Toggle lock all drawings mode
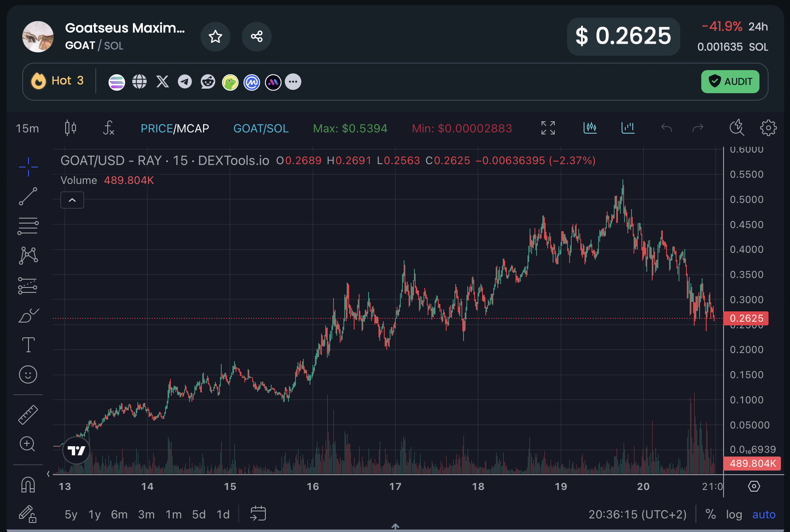 28,514
